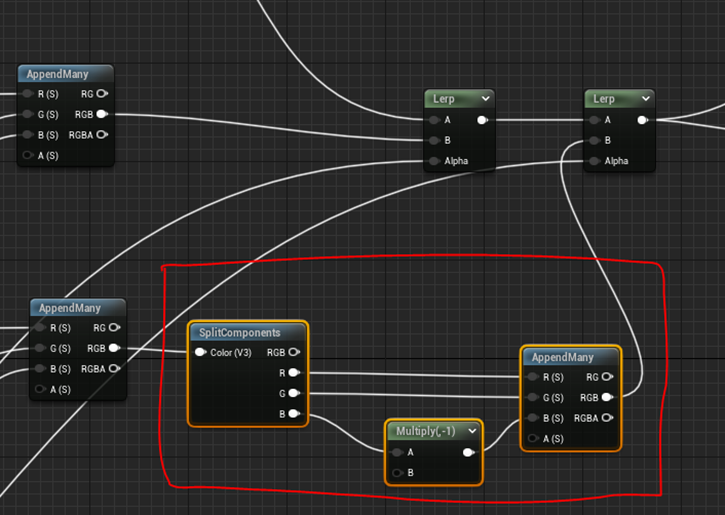
Task: Expand the Multiply(,-1) node chevron
Action: [x=472, y=431]
